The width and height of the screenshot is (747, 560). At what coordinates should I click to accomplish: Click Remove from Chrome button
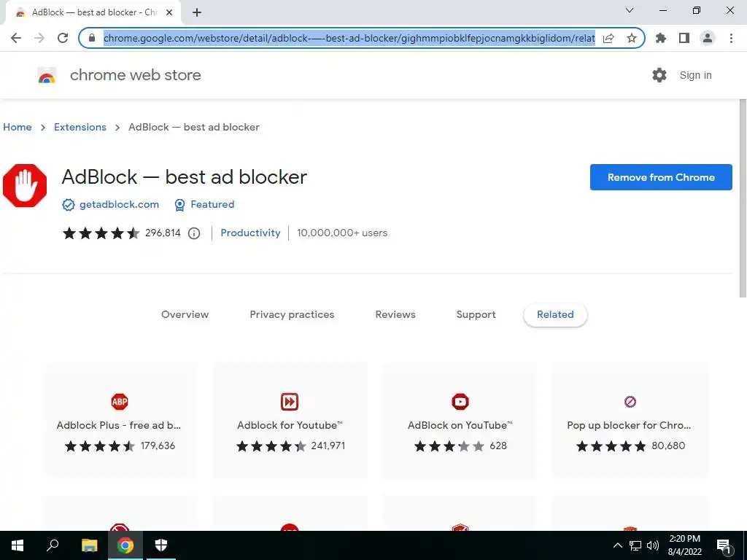pyautogui.click(x=661, y=177)
